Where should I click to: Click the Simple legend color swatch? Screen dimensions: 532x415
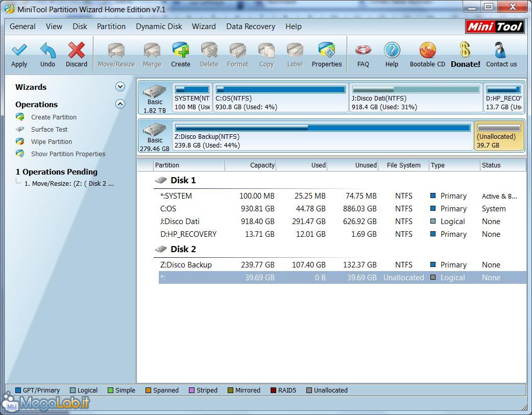pyautogui.click(x=110, y=390)
